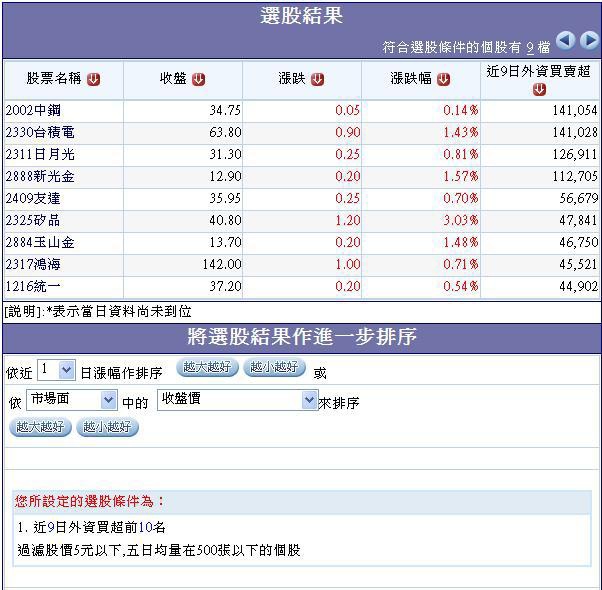Image resolution: width=602 pixels, height=590 pixels.
Task: Sort by 股票名稱 red arrow icon
Action: (x=93, y=79)
